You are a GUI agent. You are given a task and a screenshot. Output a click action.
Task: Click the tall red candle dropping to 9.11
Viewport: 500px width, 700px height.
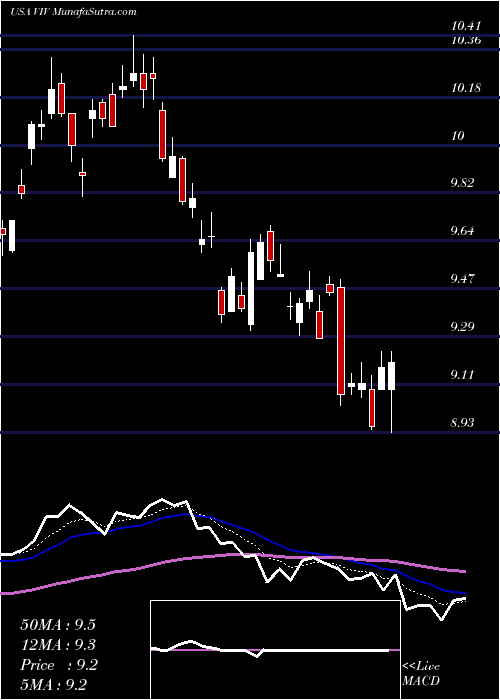[x=341, y=341]
